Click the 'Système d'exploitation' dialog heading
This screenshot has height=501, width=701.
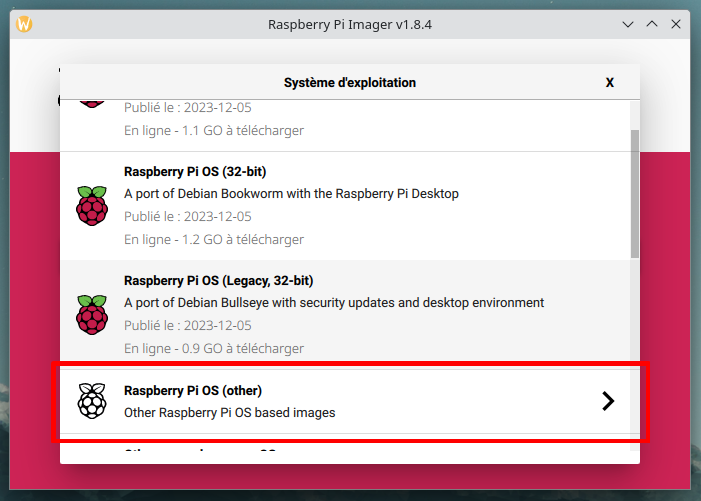pyautogui.click(x=350, y=83)
